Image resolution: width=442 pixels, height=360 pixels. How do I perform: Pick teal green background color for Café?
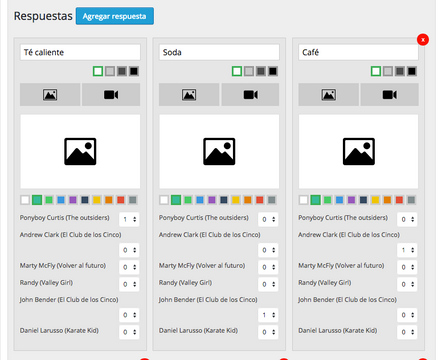315,200
